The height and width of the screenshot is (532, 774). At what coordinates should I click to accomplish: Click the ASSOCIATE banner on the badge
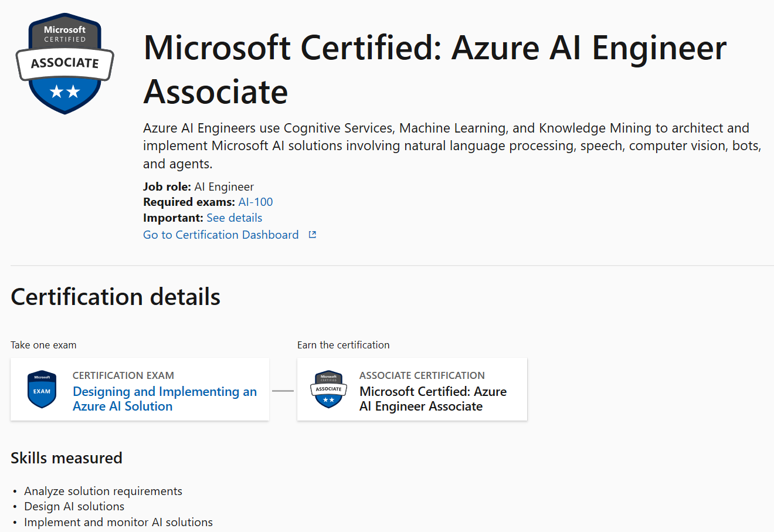(64, 65)
